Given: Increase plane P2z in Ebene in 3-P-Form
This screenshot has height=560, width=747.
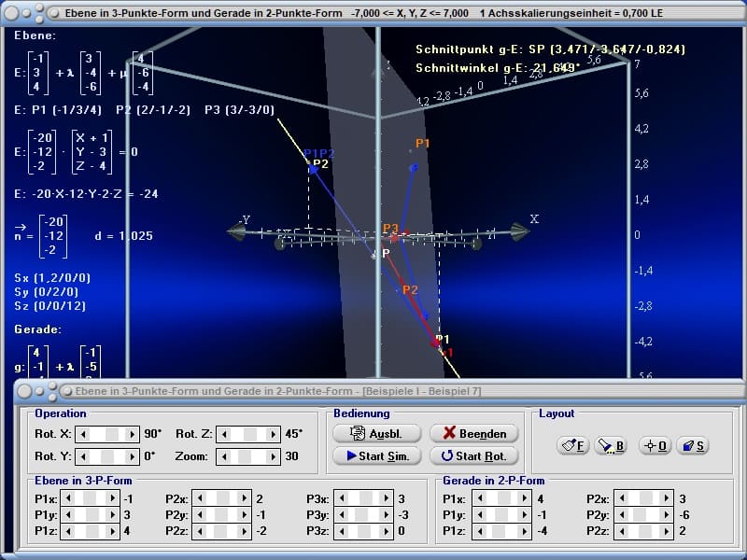Looking at the screenshot, I should (245, 531).
